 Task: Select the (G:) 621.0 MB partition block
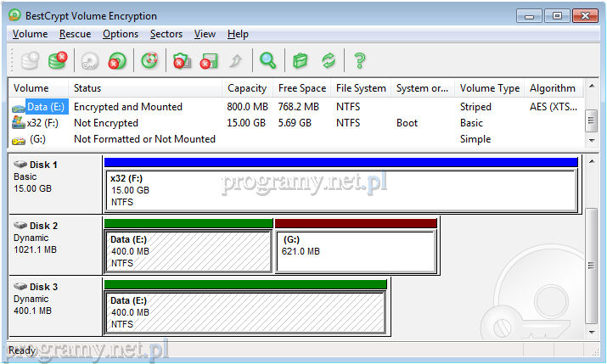tap(356, 251)
